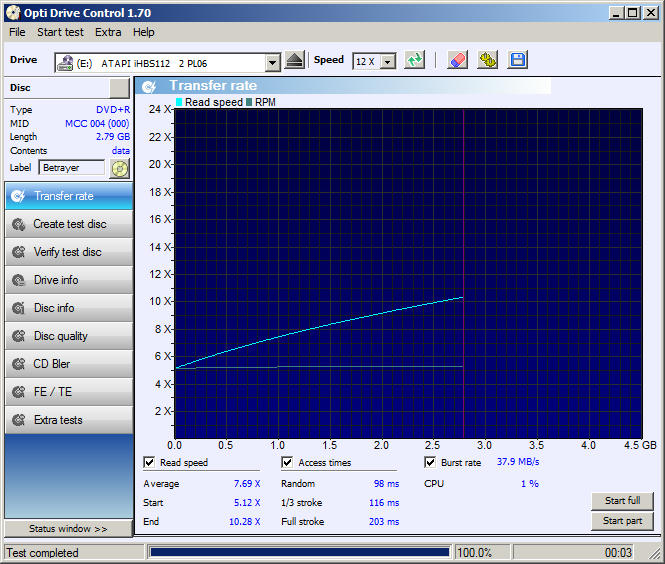
Task: Click the test progress bar
Action: (x=300, y=552)
